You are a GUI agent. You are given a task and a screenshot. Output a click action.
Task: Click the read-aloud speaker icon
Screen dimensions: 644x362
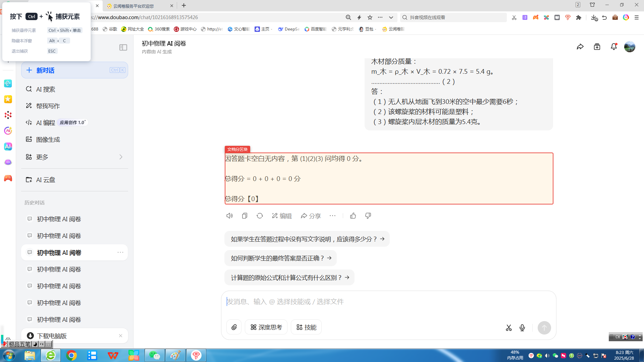[229, 216]
